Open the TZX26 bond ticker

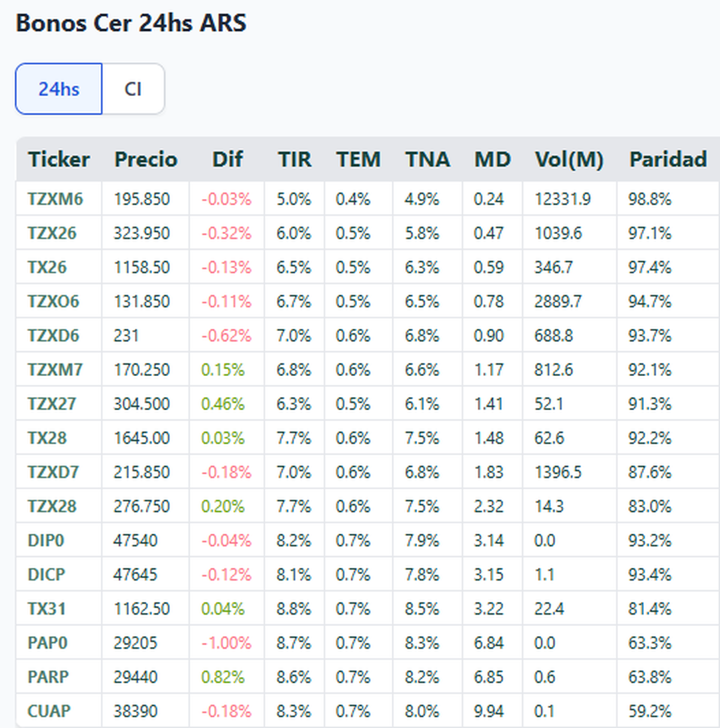click(52, 233)
